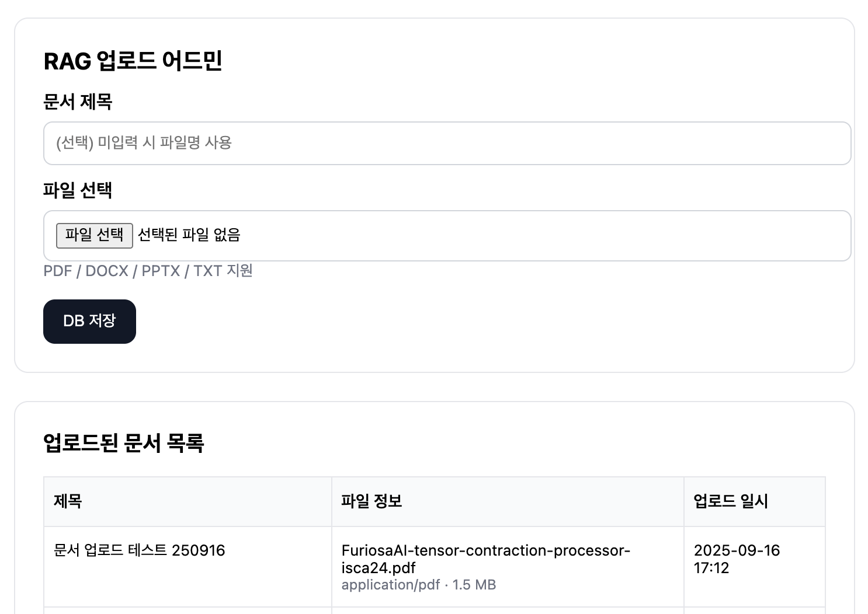Click the 1.5 MB file size text
This screenshot has height=614, width=868.
click(474, 585)
